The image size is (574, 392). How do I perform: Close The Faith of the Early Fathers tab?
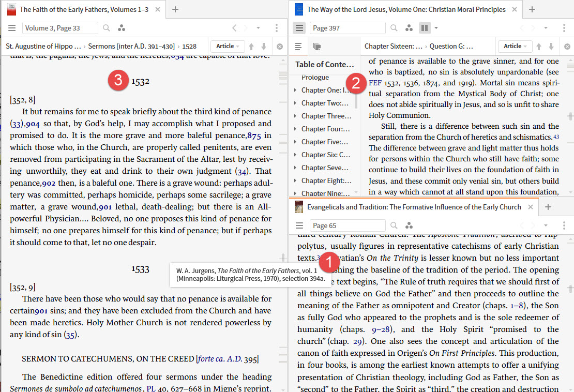point(157,9)
